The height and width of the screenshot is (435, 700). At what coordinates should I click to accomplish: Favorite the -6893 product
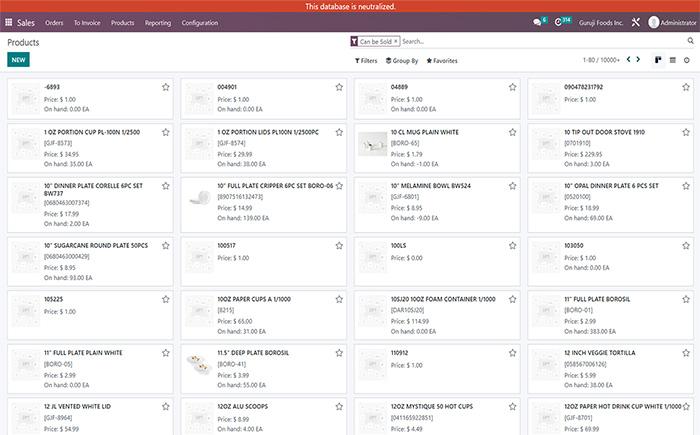point(166,87)
